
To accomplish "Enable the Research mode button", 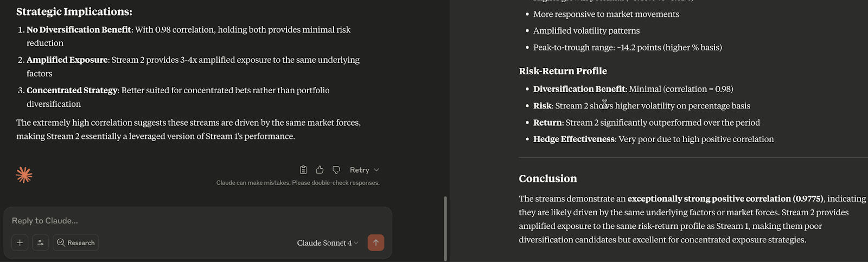I will (x=76, y=242).
